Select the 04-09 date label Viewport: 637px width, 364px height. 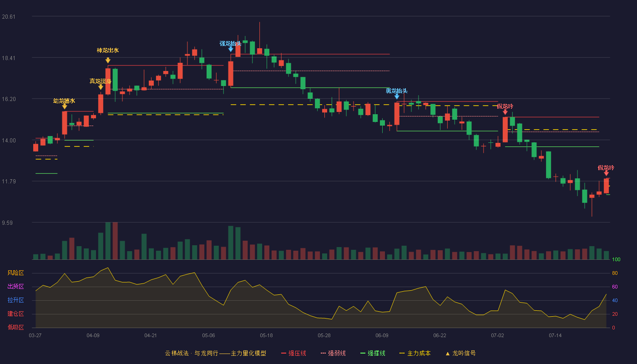pos(93,335)
